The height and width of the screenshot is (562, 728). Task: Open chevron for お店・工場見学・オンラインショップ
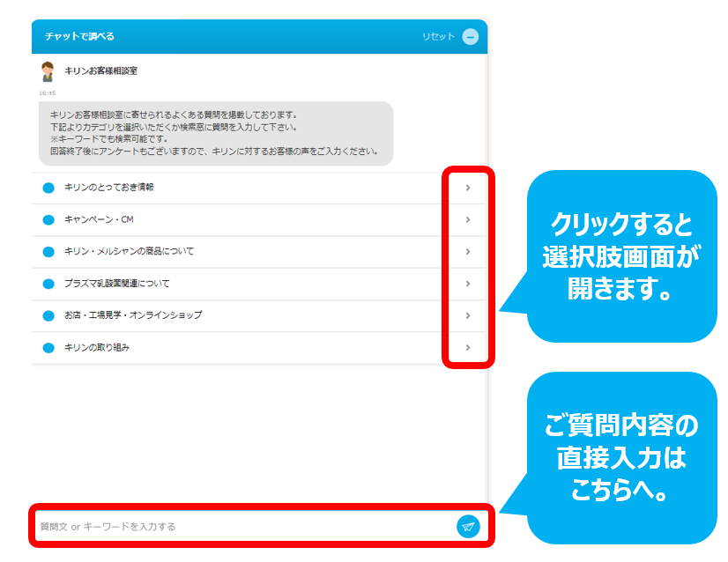[x=468, y=315]
